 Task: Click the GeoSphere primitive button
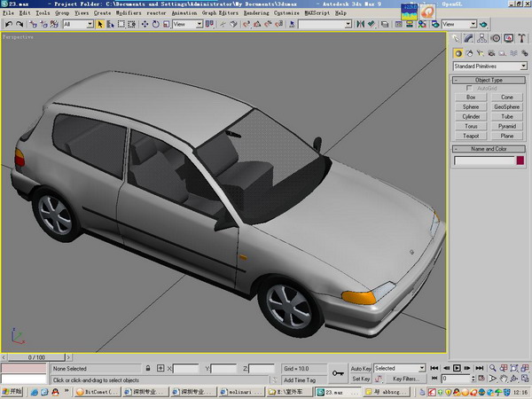[x=507, y=106]
